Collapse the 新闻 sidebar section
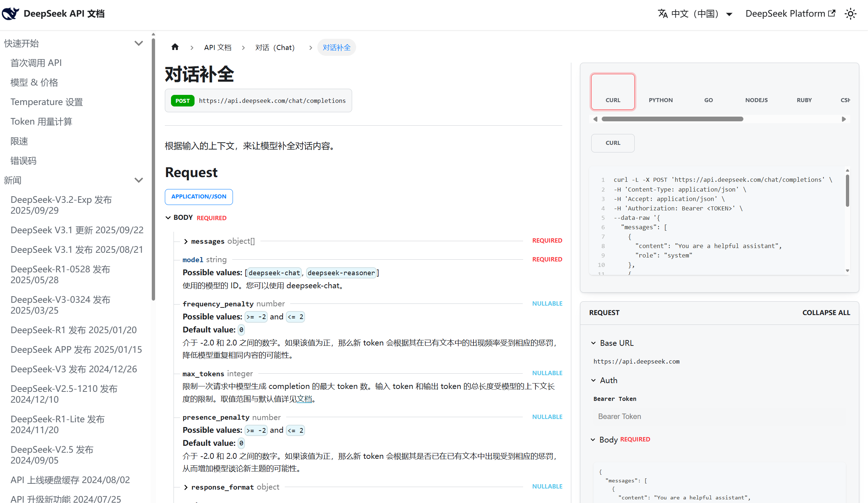Viewport: 868px width, 503px height. 138,180
